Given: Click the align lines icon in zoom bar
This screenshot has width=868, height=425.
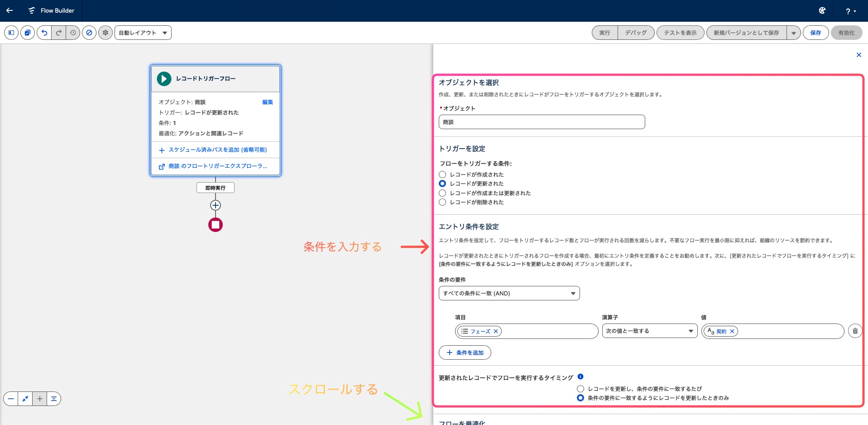Looking at the screenshot, I should pyautogui.click(x=54, y=399).
